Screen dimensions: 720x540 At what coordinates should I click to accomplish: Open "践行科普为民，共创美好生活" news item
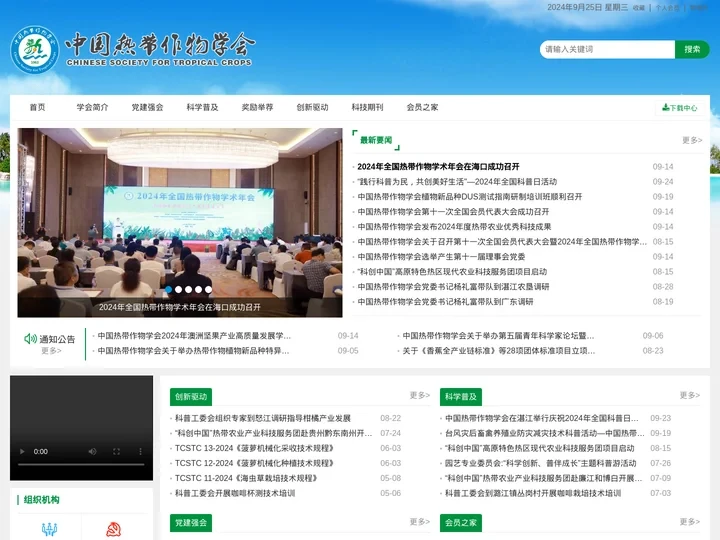click(457, 182)
